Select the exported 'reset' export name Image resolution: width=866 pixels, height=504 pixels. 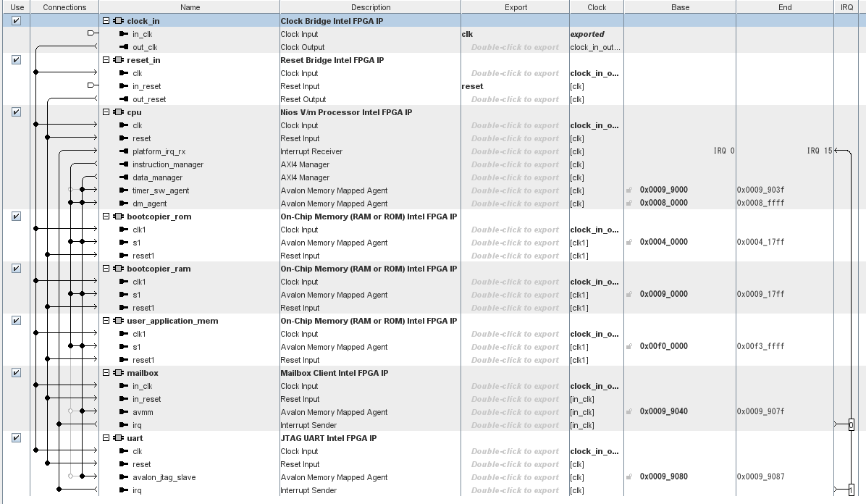pyautogui.click(x=472, y=86)
